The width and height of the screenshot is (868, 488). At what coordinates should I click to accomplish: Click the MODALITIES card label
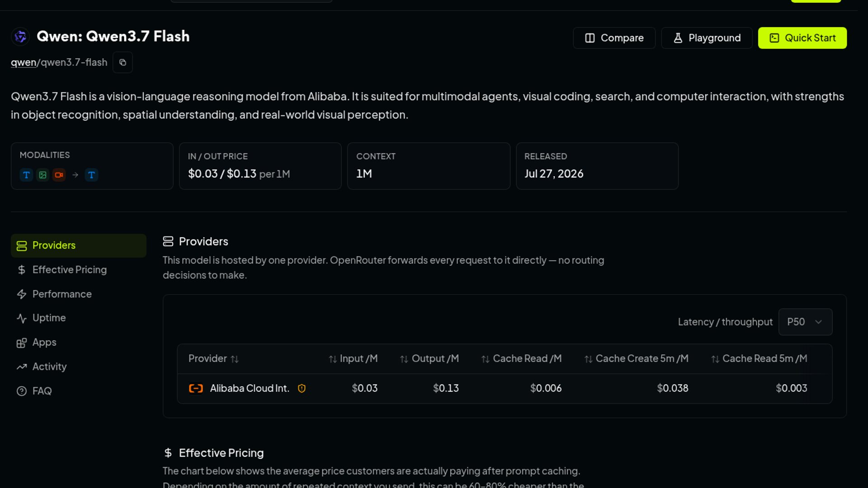pyautogui.click(x=45, y=155)
